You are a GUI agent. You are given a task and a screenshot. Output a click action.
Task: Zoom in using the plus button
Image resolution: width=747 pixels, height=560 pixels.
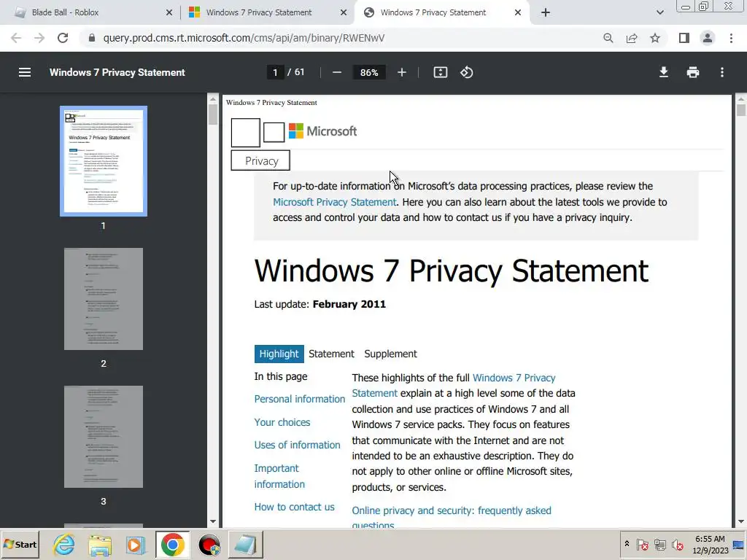tap(402, 72)
